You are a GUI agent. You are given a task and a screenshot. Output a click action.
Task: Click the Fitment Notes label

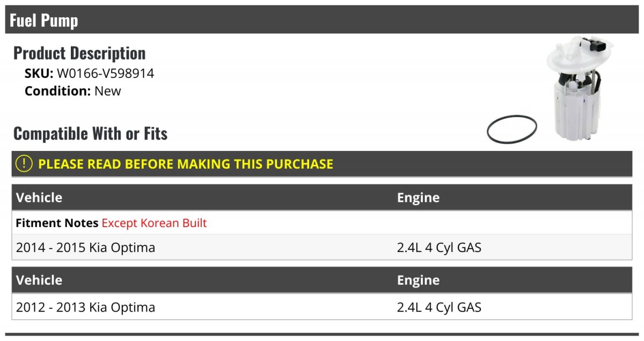click(57, 223)
